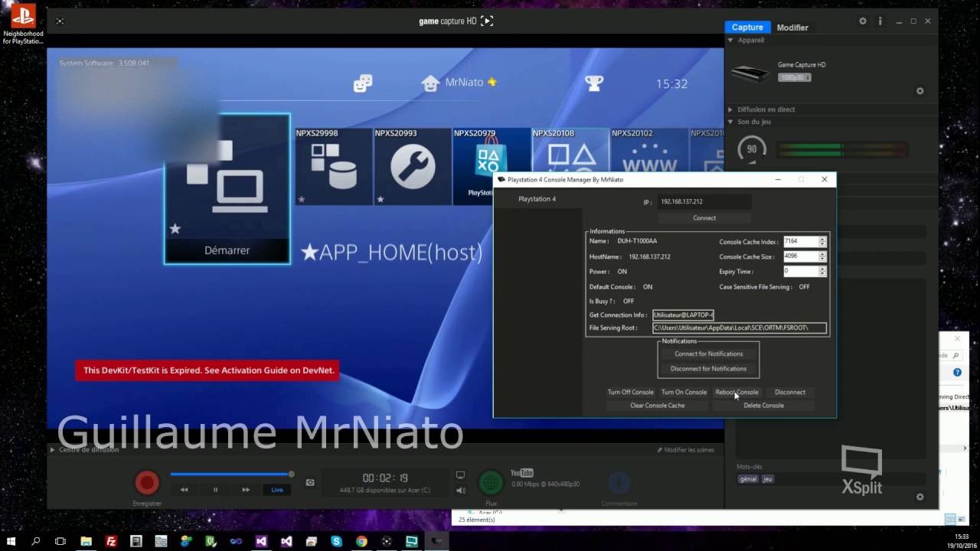Screen dimensions: 980x551
Task: Click the Reboot Console button
Action: pyautogui.click(x=737, y=392)
